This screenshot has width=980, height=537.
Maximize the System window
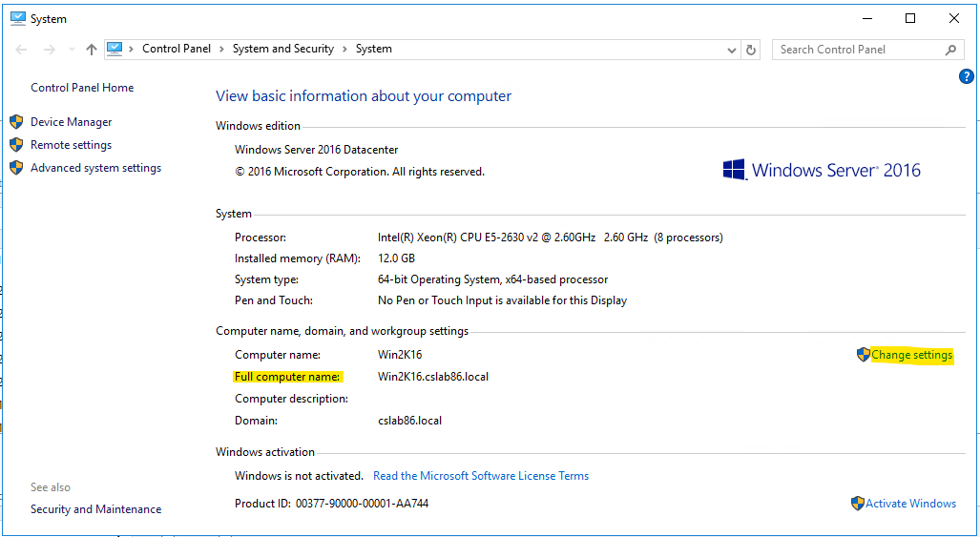[910, 19]
